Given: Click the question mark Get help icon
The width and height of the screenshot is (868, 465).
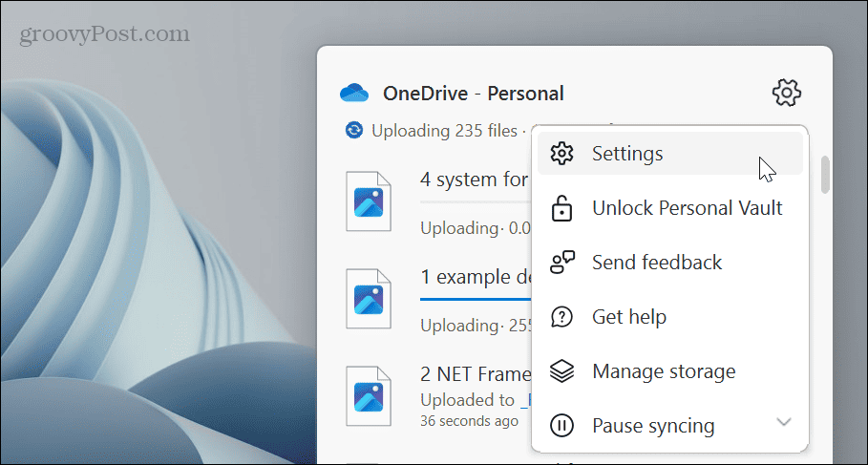Looking at the screenshot, I should [x=563, y=317].
